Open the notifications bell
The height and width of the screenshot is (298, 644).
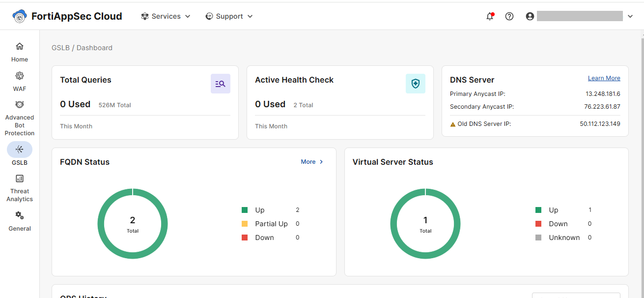point(490,16)
